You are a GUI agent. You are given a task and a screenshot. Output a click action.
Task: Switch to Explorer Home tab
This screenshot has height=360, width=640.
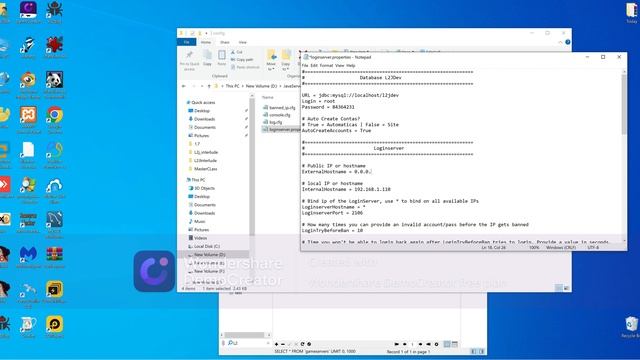pyautogui.click(x=206, y=42)
